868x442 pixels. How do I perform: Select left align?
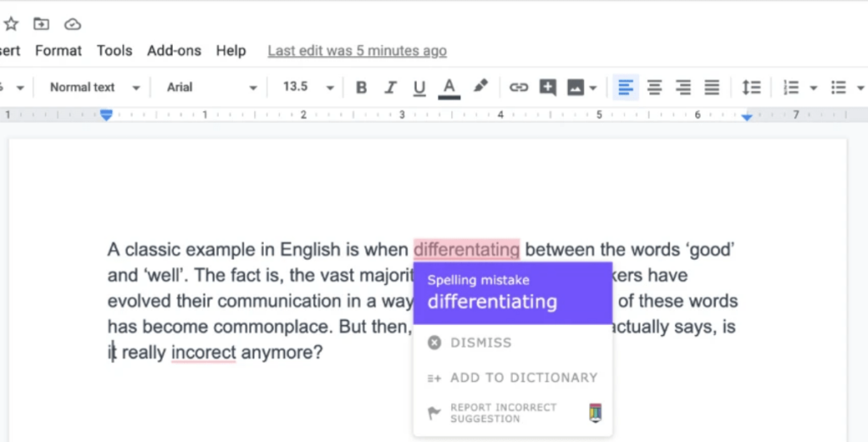(x=626, y=87)
